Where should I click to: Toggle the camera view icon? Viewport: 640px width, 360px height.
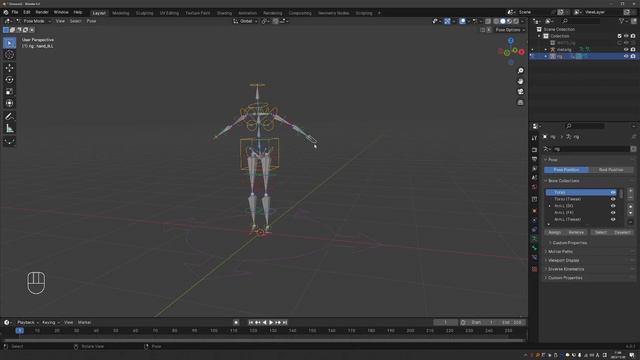[x=520, y=92]
